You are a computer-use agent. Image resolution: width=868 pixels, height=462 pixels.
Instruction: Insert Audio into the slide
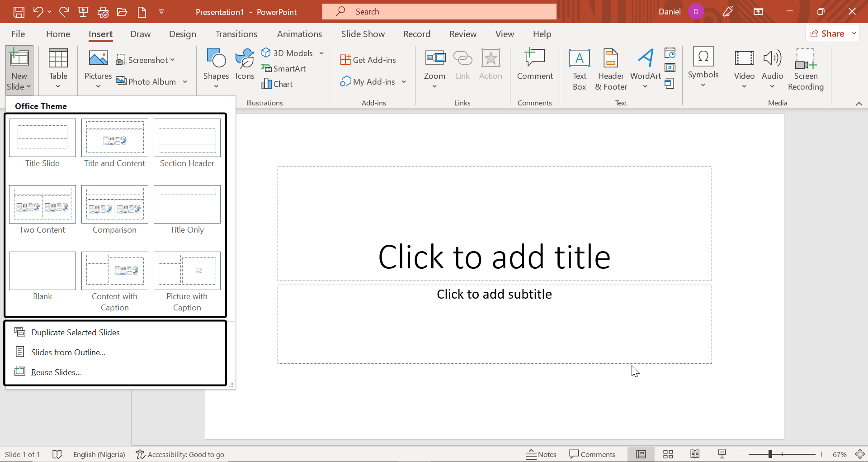772,68
